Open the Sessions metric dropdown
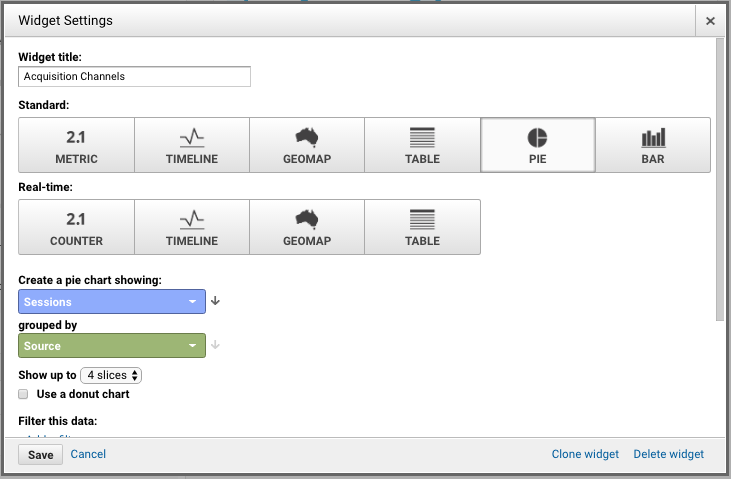 coord(112,302)
